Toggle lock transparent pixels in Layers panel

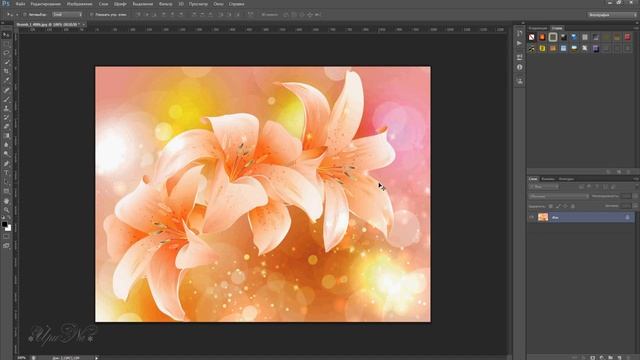click(x=551, y=206)
